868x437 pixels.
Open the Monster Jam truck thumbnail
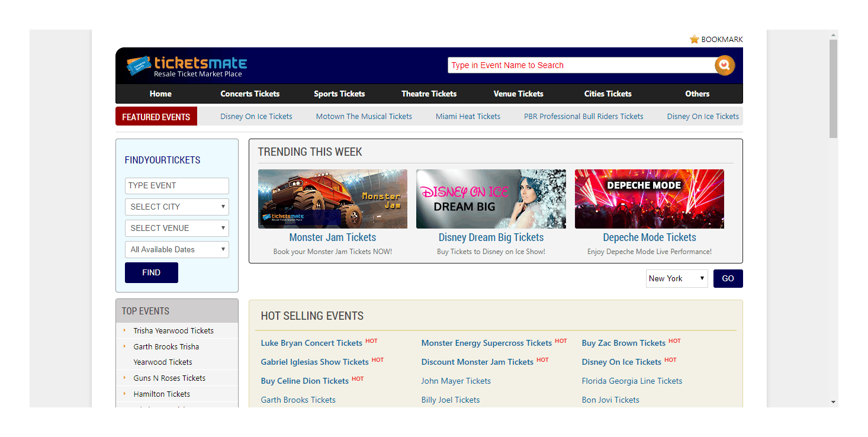point(333,199)
